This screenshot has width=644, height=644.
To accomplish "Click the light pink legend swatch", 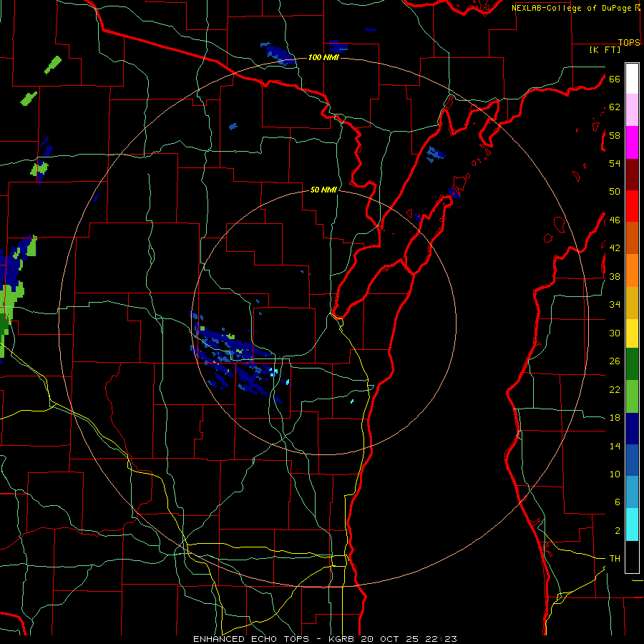I will pyautogui.click(x=632, y=109).
